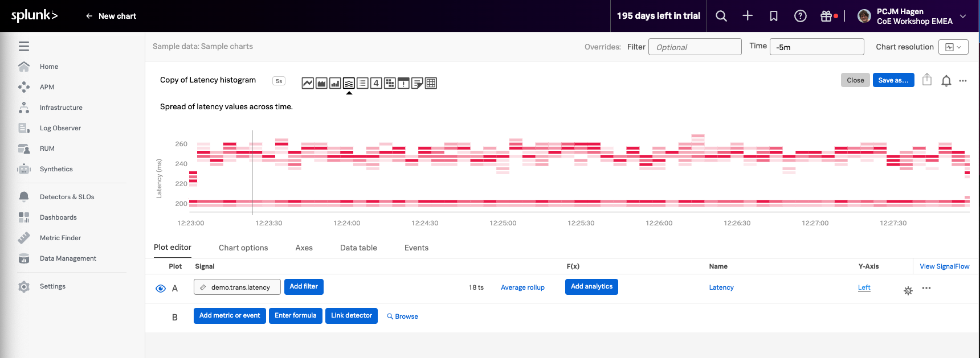Screen dimensions: 980x358
Task: Open Home in the sidebar
Action: coord(49,67)
